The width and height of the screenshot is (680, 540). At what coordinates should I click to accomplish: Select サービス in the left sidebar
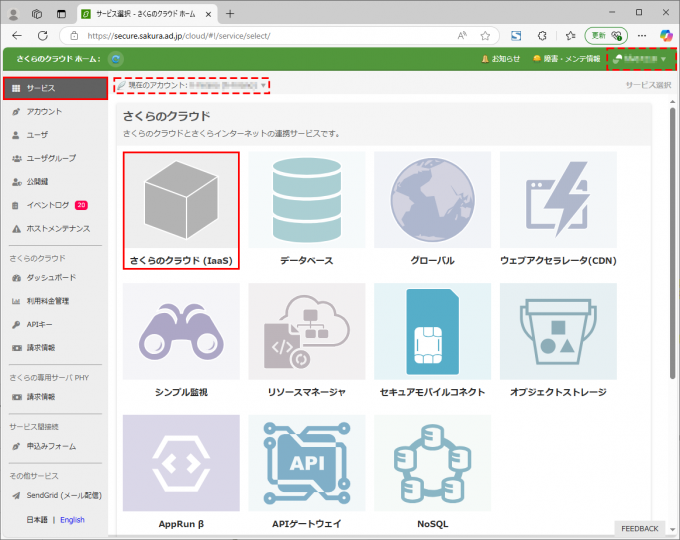coord(54,88)
